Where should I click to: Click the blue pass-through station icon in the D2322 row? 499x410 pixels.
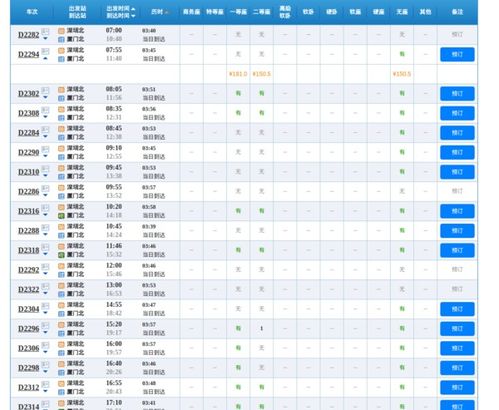click(x=61, y=294)
